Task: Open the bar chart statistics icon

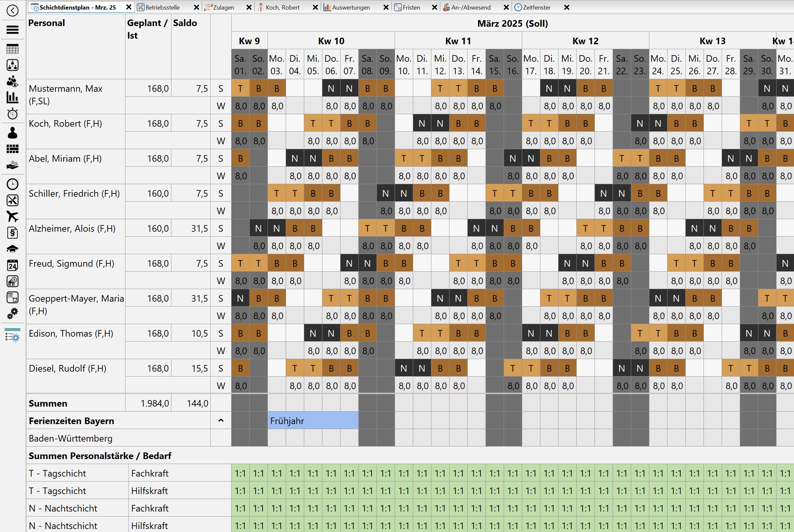Action: click(13, 98)
